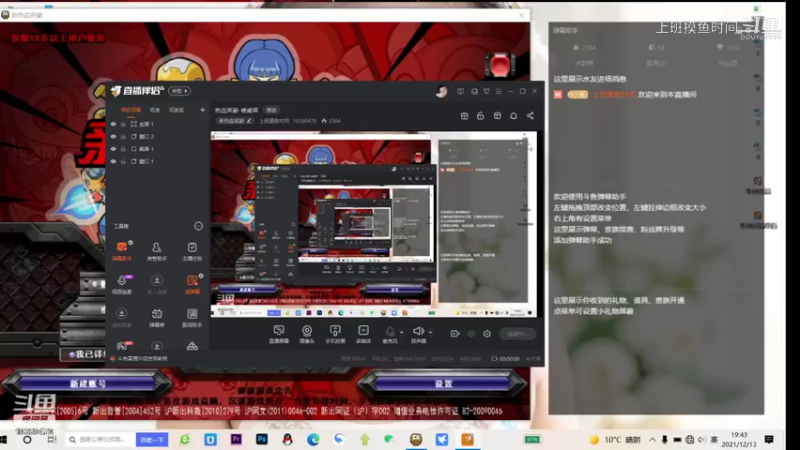800x450 pixels.
Task: Select the 窗口 1 source row
Action: 158,161
